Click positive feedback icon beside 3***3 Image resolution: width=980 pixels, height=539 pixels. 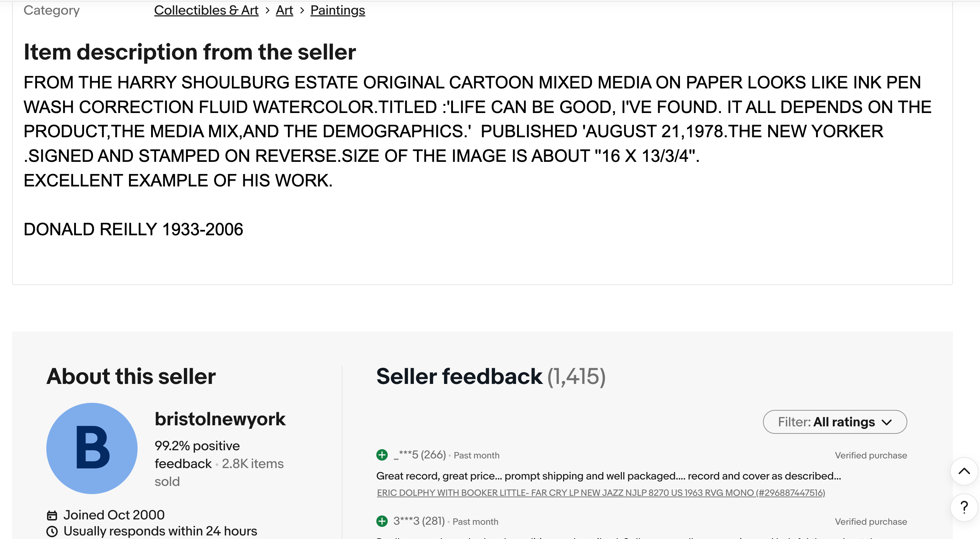tap(382, 521)
